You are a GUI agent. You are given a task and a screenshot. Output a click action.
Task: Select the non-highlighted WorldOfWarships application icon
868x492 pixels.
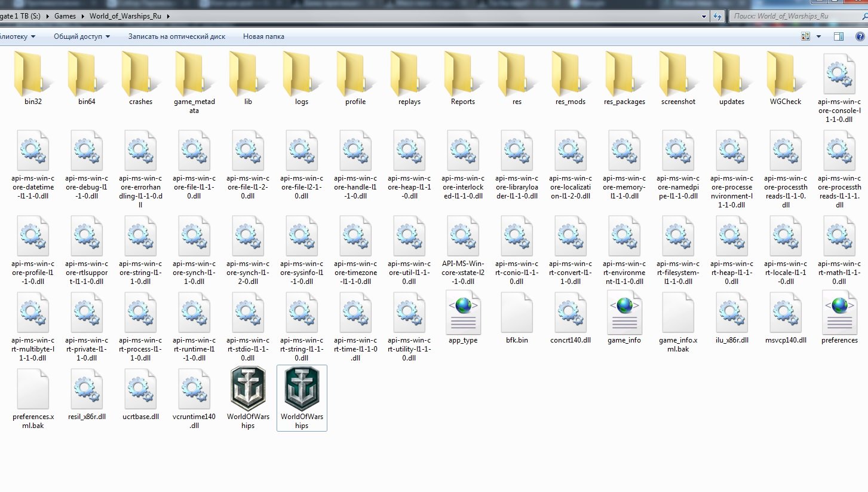tap(249, 398)
